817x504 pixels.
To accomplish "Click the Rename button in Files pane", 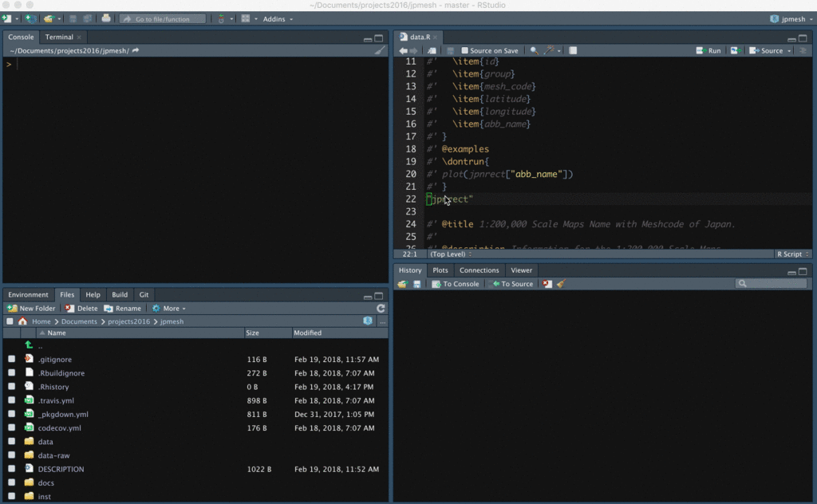I will pos(122,309).
